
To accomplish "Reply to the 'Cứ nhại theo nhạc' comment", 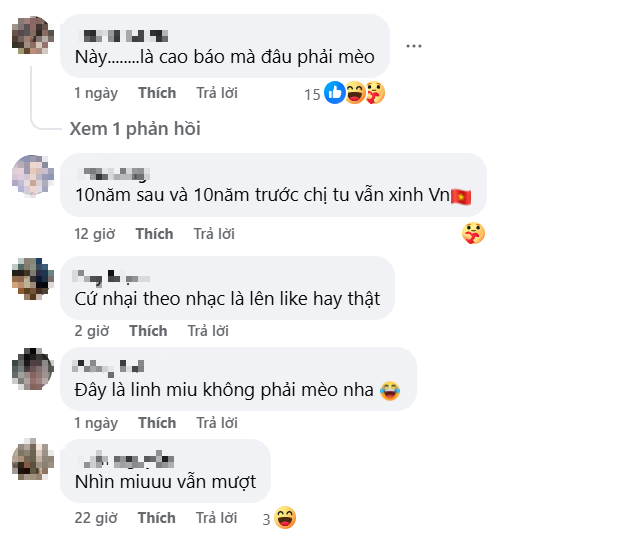I will [207, 331].
